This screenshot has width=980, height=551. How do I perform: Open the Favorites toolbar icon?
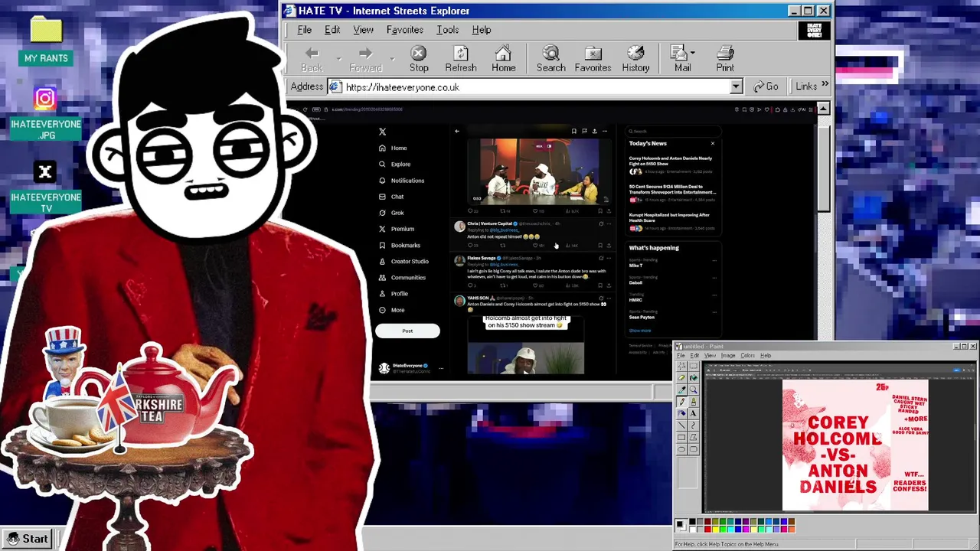coord(593,59)
